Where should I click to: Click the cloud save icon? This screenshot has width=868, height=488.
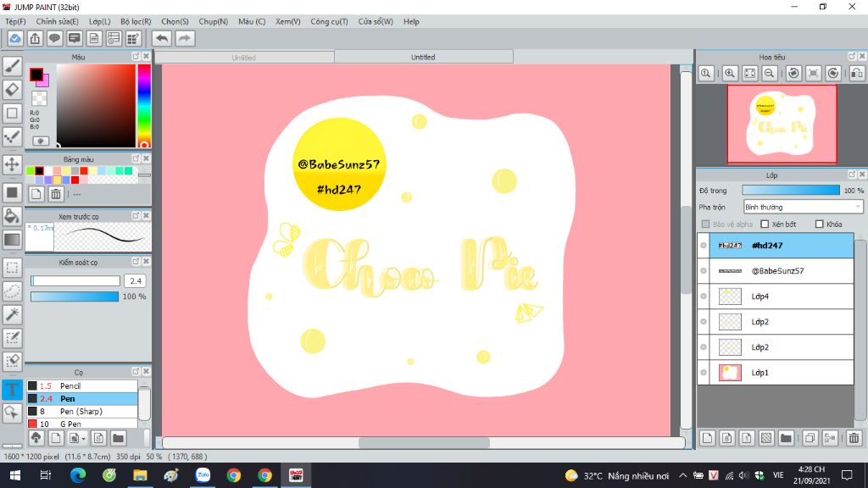(15, 38)
